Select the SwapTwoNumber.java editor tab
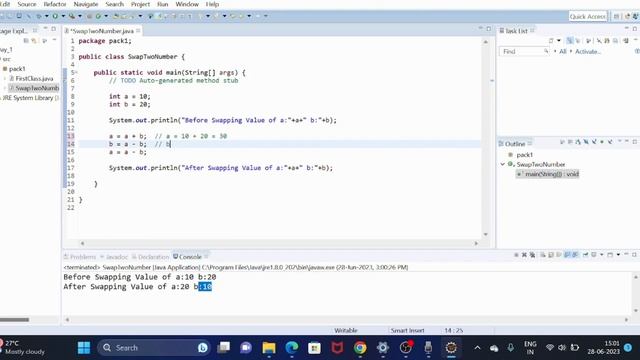640x360 pixels. (x=102, y=31)
